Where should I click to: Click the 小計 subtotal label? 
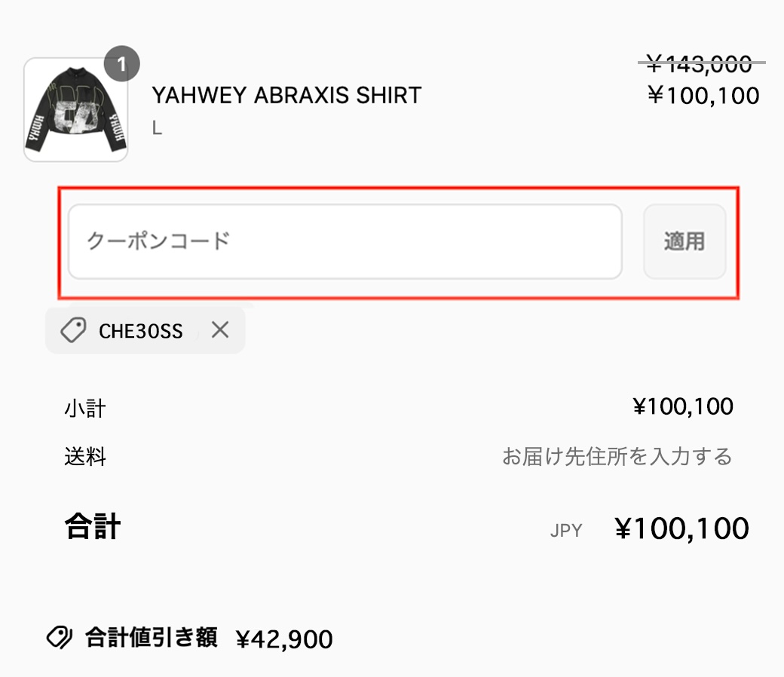(84, 409)
